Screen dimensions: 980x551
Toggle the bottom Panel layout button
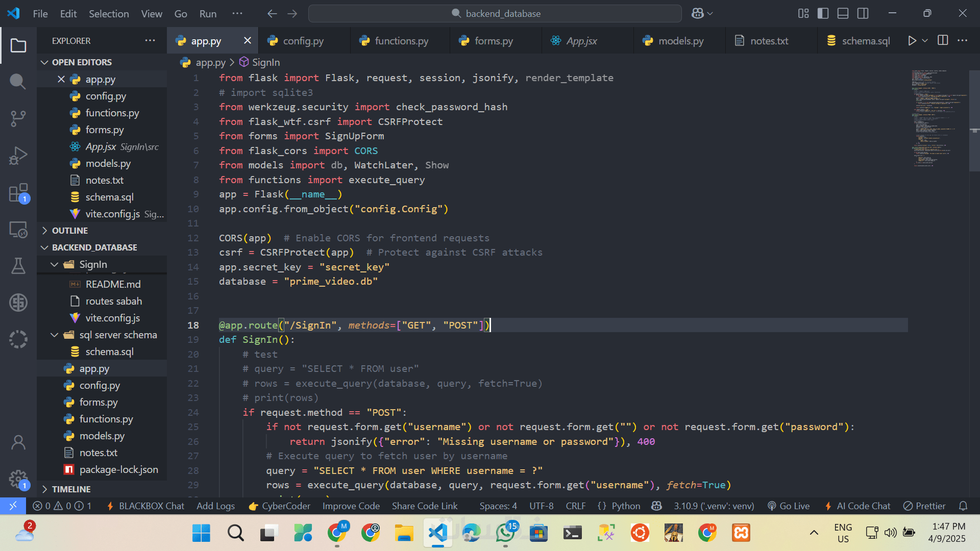[843, 14]
